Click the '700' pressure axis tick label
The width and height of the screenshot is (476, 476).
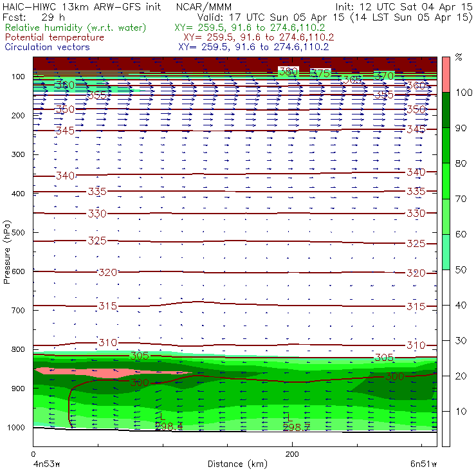(18, 310)
